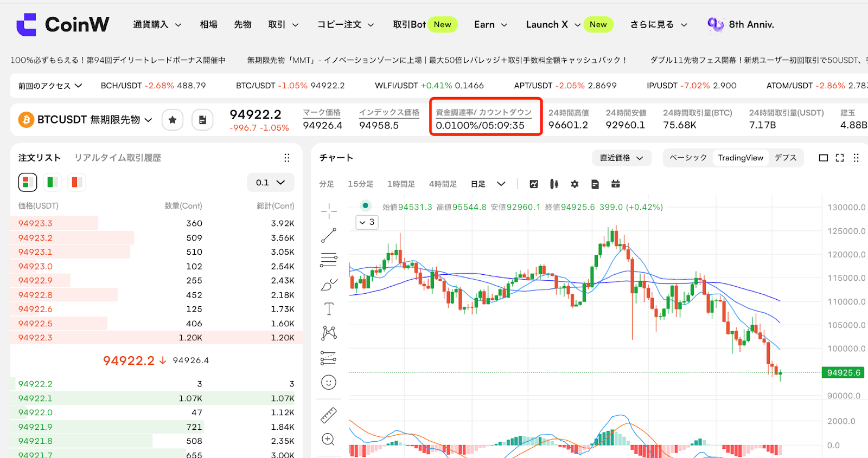Open chart panel drag-handle menu
Screen dimensions: 868x458
[856, 158]
